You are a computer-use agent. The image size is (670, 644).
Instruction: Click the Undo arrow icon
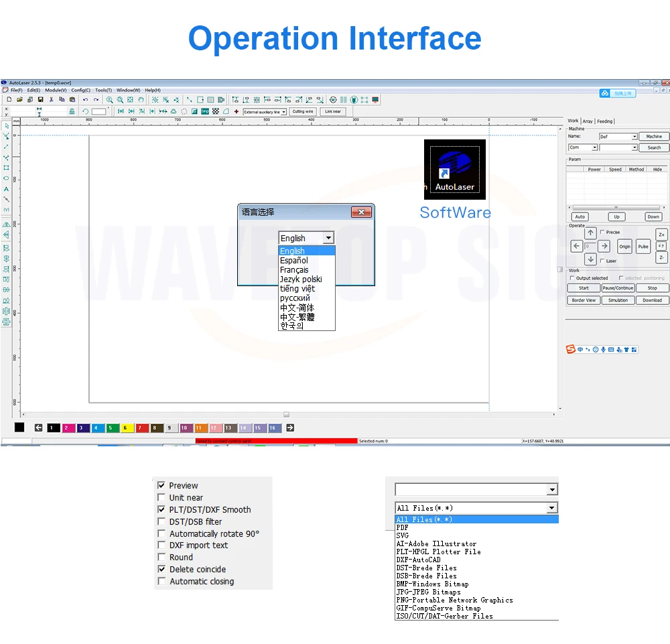pyautogui.click(x=86, y=100)
